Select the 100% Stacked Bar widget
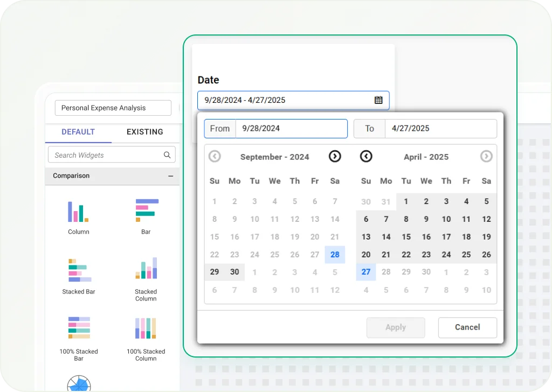Screen dimensions: 552x392 [x=79, y=328]
